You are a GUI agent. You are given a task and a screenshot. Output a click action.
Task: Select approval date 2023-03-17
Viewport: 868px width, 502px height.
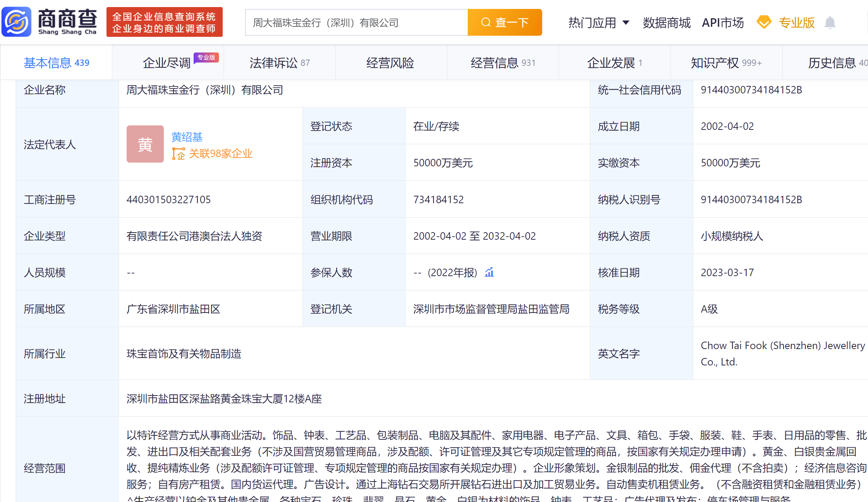(x=727, y=272)
